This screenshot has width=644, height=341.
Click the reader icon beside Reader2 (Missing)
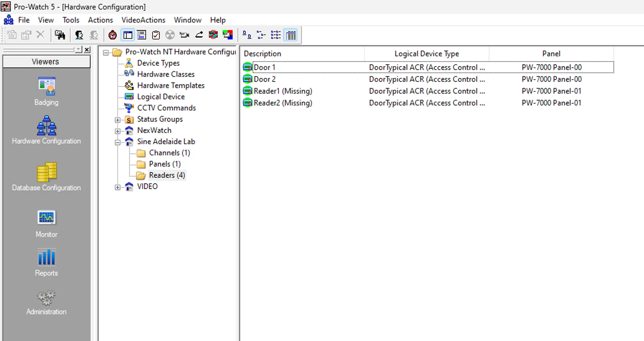point(248,103)
